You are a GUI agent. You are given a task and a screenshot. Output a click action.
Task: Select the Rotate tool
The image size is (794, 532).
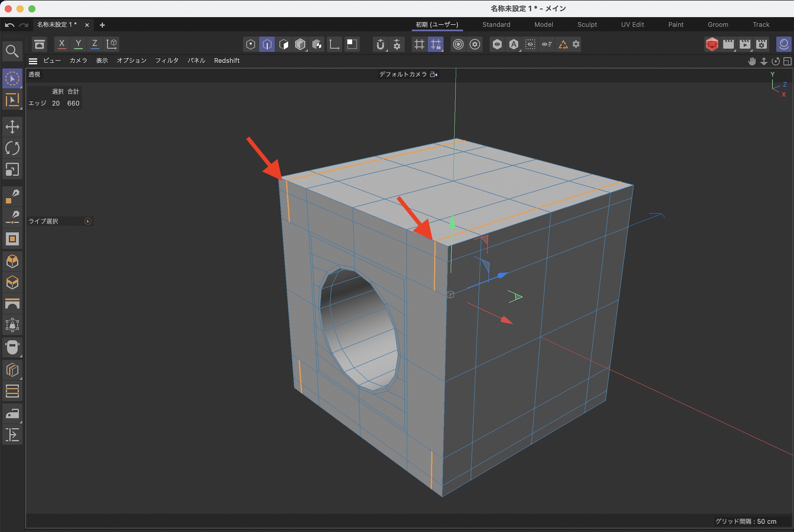(x=12, y=148)
